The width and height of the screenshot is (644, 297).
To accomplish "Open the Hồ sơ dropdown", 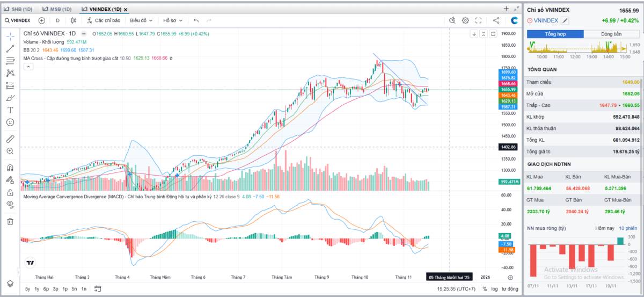I will coord(172,20).
